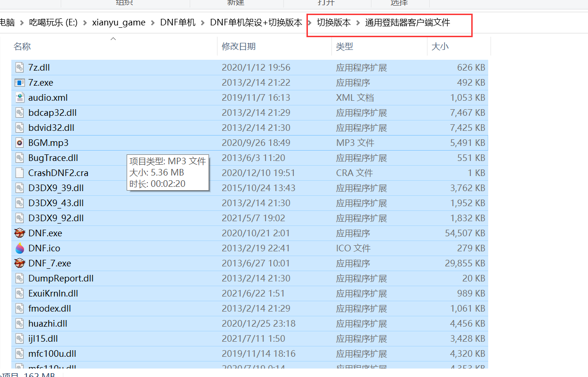Select the 7z.exe application icon

pos(19,82)
